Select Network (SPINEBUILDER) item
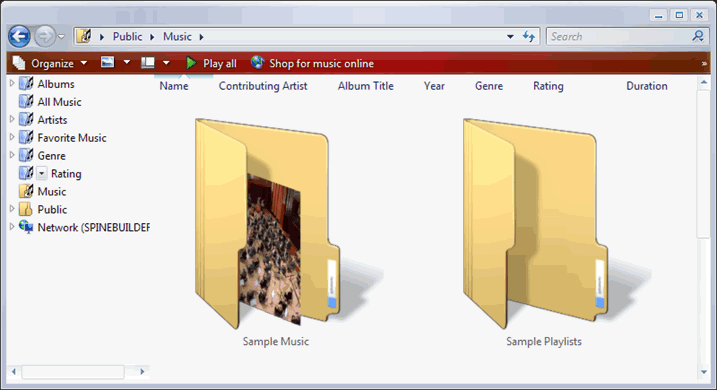 93,227
